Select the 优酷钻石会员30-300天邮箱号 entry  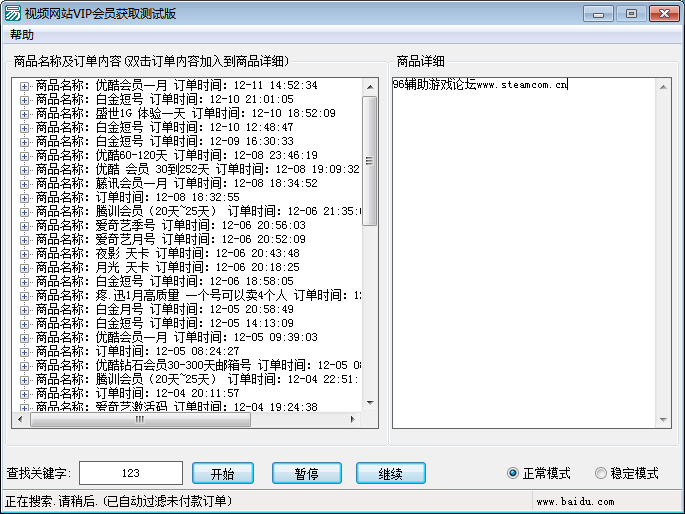tap(190, 366)
